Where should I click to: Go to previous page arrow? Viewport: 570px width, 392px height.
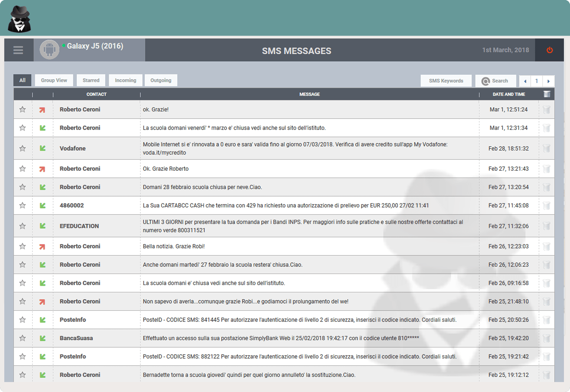click(x=525, y=81)
